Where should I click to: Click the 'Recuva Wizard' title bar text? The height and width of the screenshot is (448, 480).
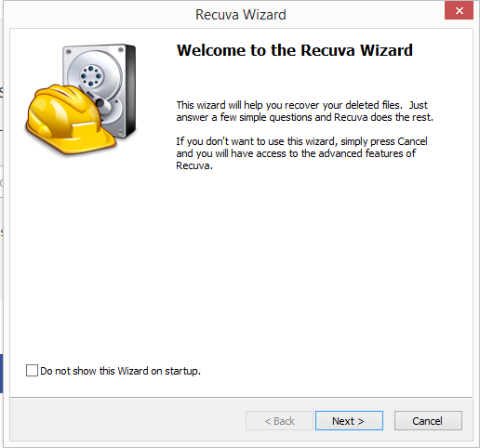(241, 15)
